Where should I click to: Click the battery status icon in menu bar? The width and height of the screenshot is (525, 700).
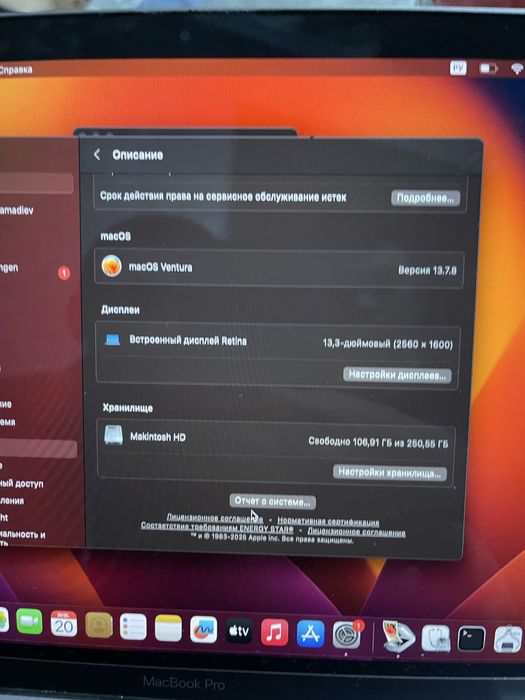(x=488, y=69)
